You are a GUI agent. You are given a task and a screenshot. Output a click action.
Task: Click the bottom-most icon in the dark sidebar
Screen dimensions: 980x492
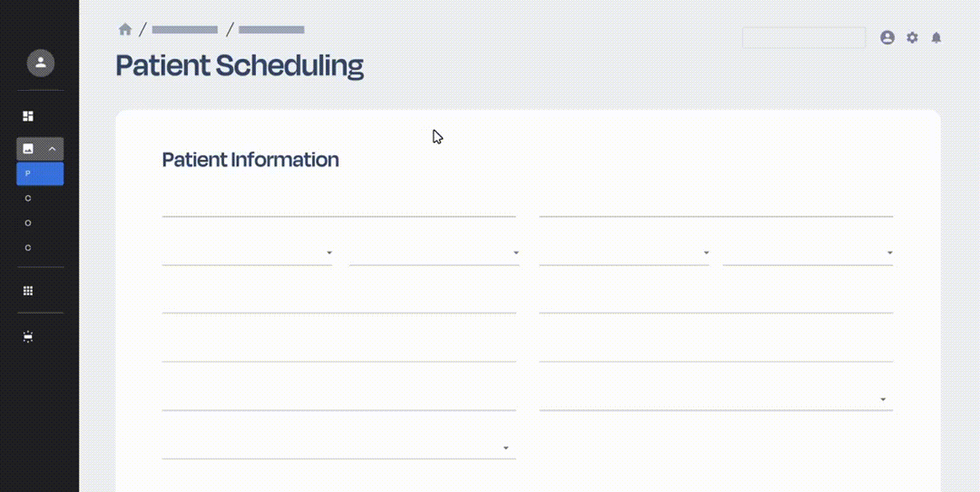click(28, 337)
